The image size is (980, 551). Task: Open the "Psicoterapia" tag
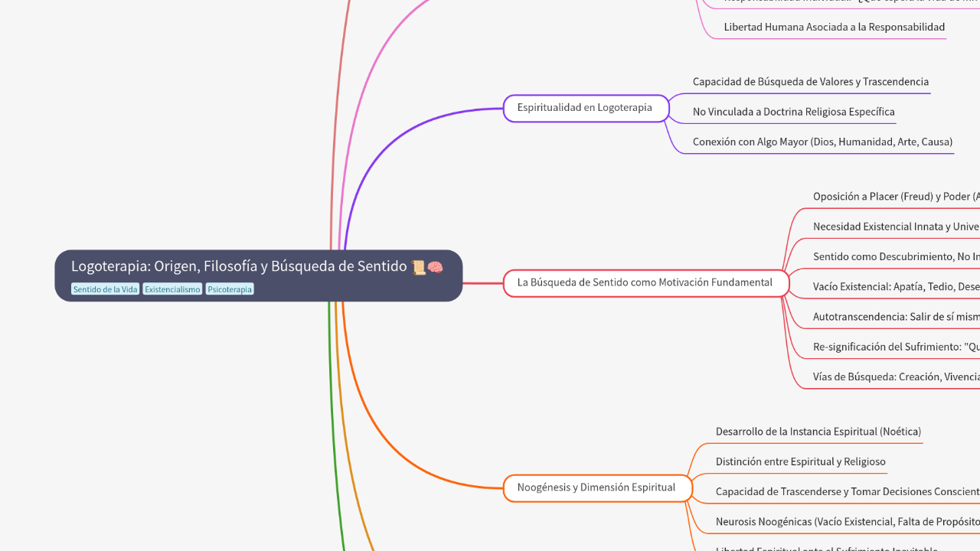tap(230, 289)
